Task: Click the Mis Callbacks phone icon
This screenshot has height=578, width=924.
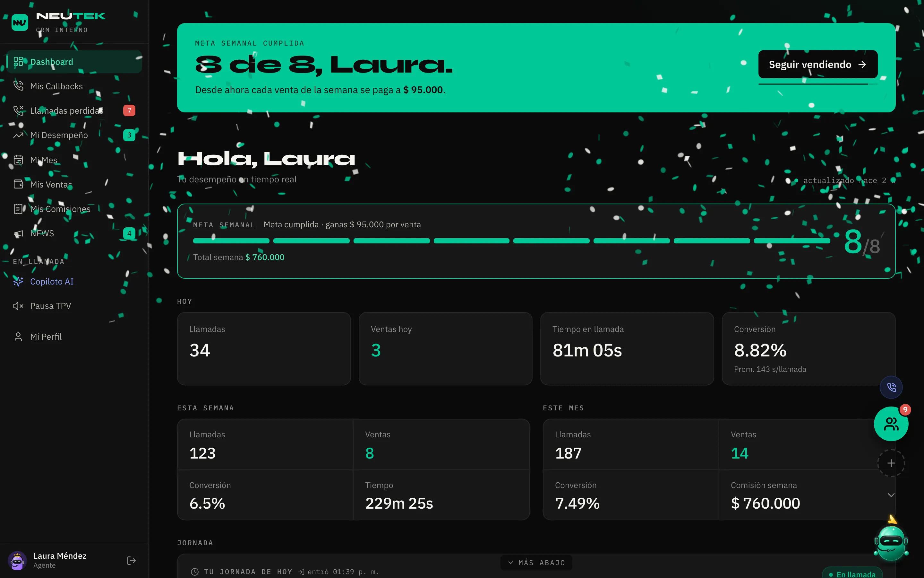Action: click(x=18, y=86)
